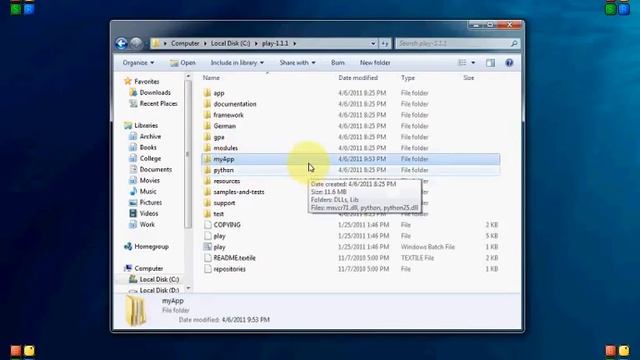Image resolution: width=640 pixels, height=360 pixels.
Task: Open the Videos library
Action: coord(149,213)
